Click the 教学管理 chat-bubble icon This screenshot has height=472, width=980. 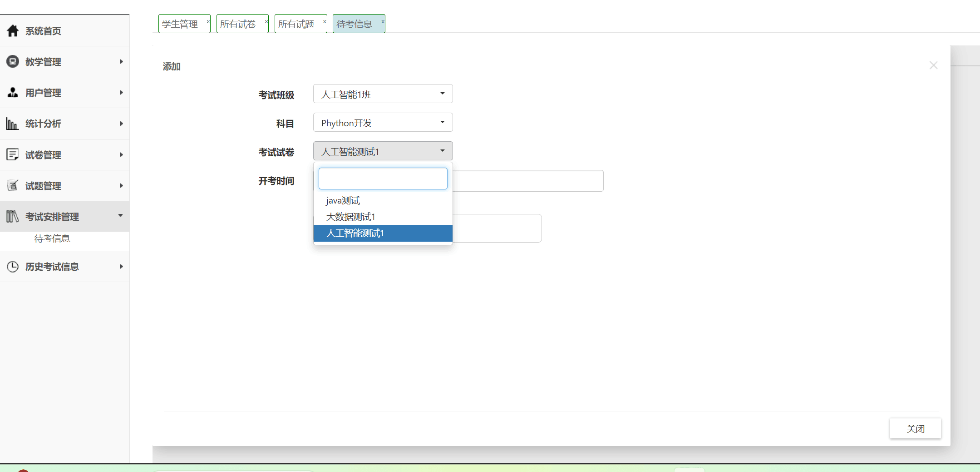click(13, 61)
